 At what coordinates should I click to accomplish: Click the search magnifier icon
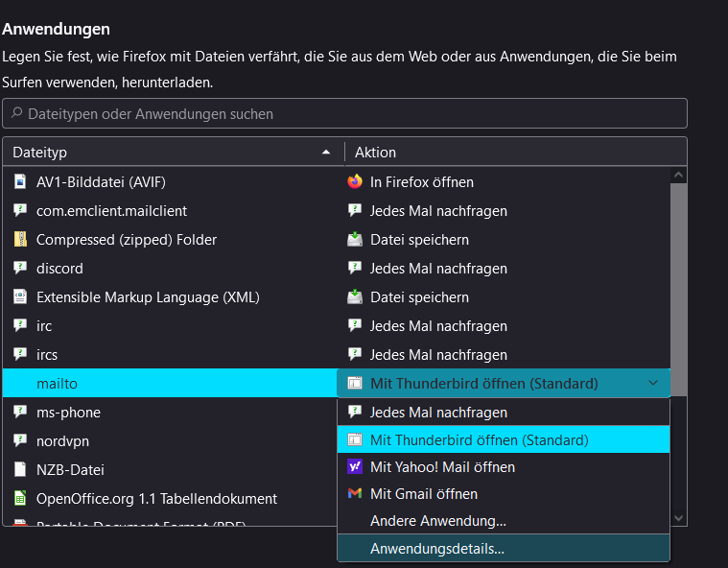[16, 113]
